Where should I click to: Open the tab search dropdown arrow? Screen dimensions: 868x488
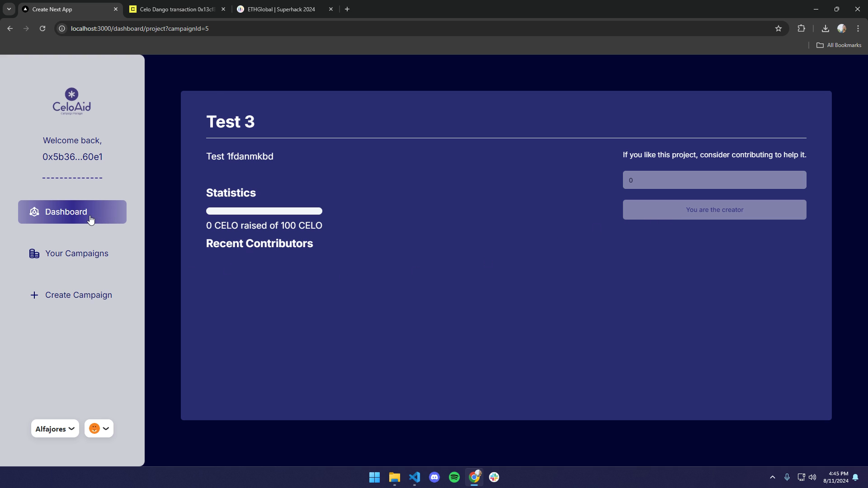[9, 9]
